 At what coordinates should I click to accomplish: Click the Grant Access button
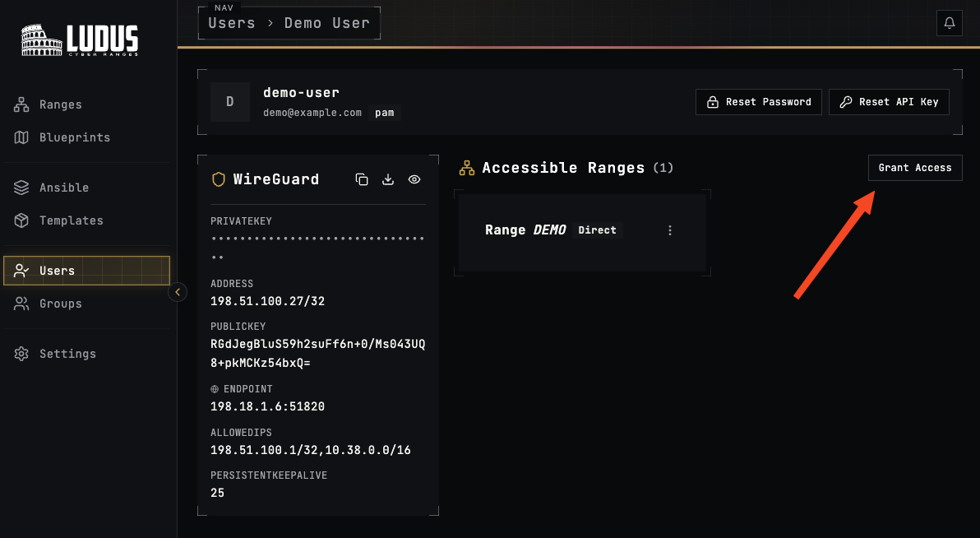click(x=915, y=167)
